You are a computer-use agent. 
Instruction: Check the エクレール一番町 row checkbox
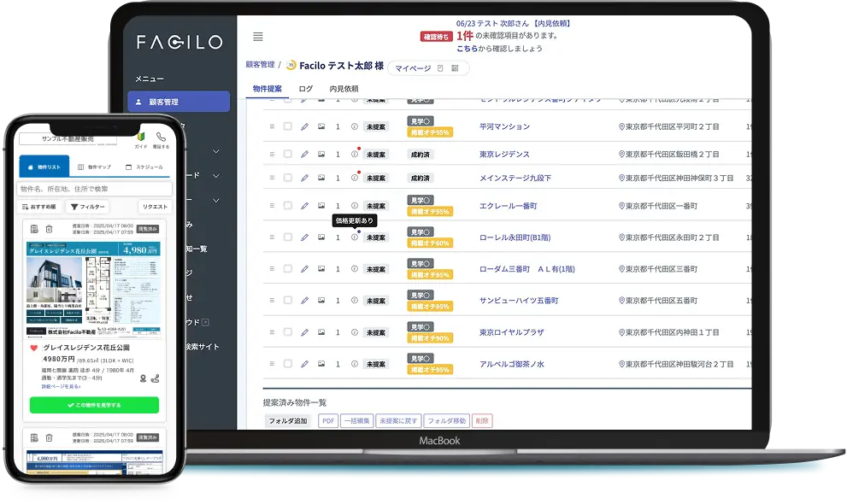click(288, 206)
